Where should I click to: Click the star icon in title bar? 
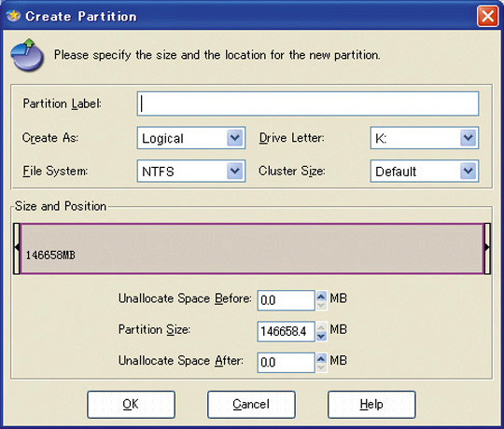13,16
